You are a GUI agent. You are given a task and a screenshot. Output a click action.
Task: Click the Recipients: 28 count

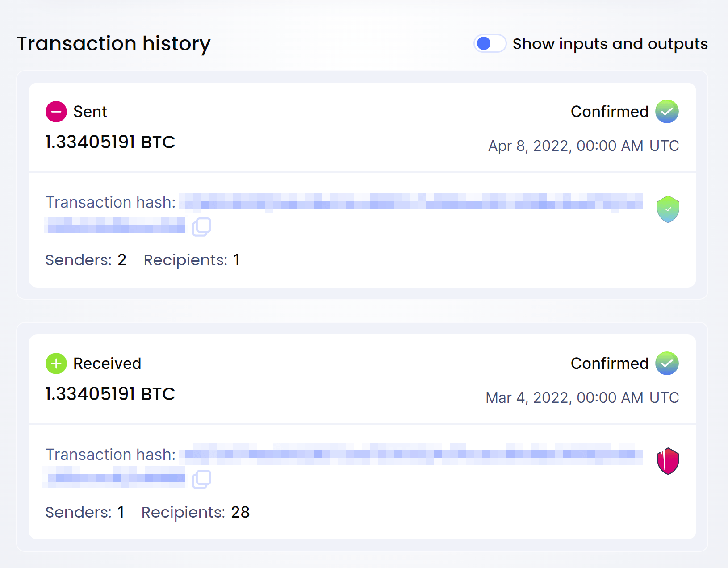[x=195, y=512]
